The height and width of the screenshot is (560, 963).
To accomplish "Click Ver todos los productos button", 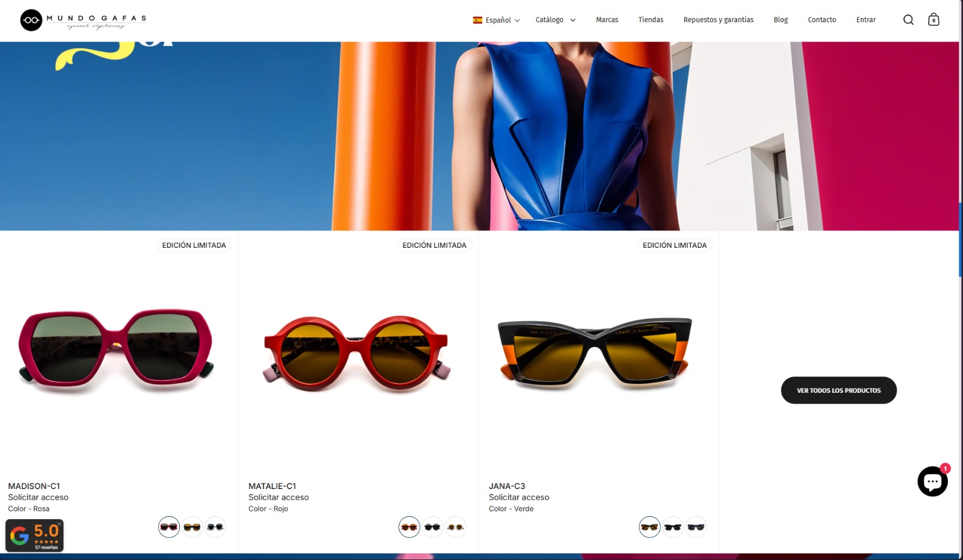I will pos(838,390).
